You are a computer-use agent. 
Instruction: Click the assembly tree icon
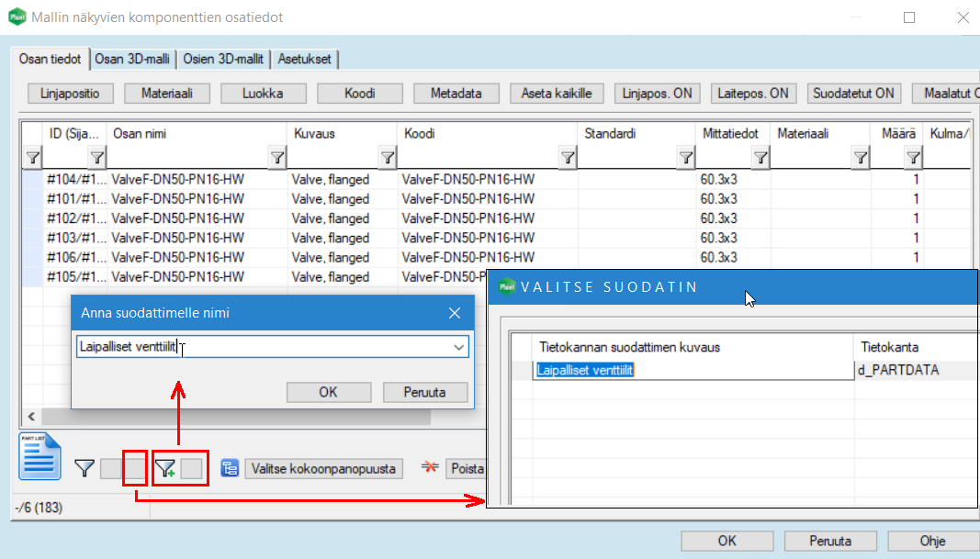coord(231,469)
